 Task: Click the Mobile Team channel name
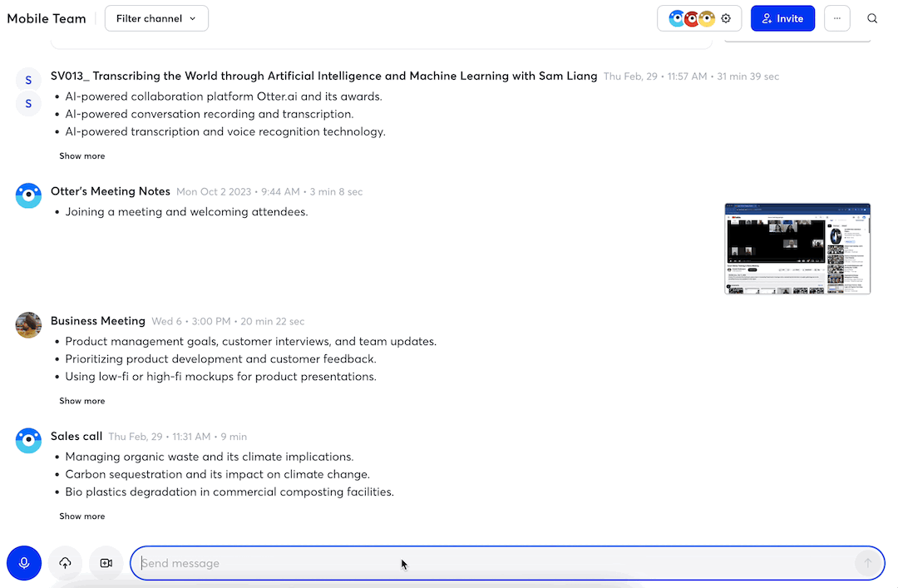(x=47, y=18)
